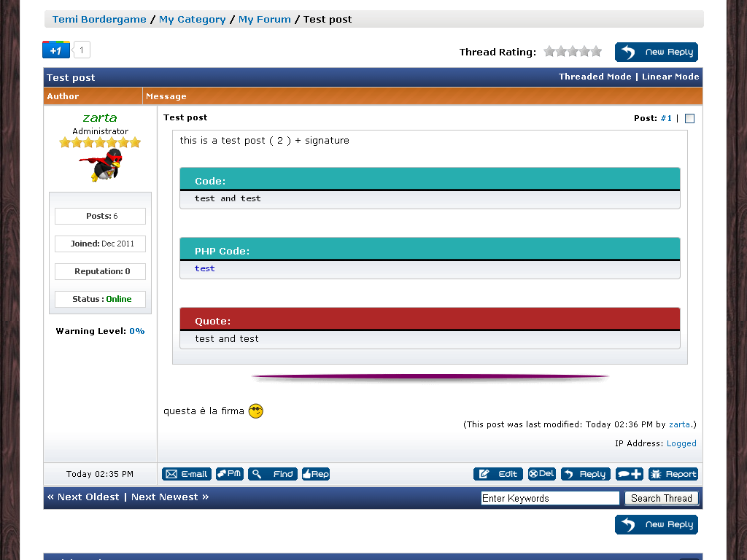Delete post using Del button
747x560 pixels.
[542, 474]
